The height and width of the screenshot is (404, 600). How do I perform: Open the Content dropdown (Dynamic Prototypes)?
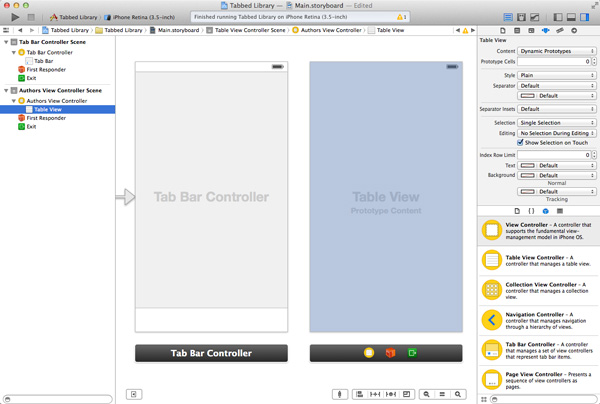coord(557,51)
